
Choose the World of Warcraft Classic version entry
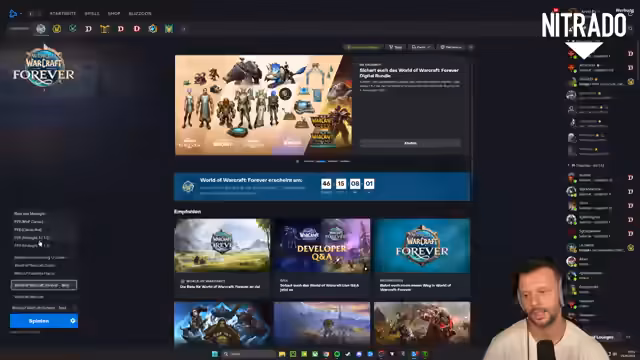pyautogui.click(x=35, y=265)
